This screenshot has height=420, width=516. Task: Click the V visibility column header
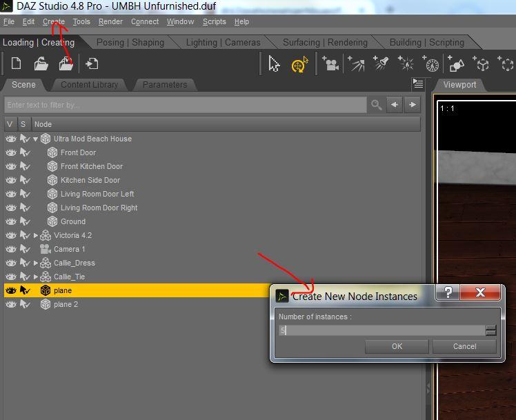coord(10,124)
